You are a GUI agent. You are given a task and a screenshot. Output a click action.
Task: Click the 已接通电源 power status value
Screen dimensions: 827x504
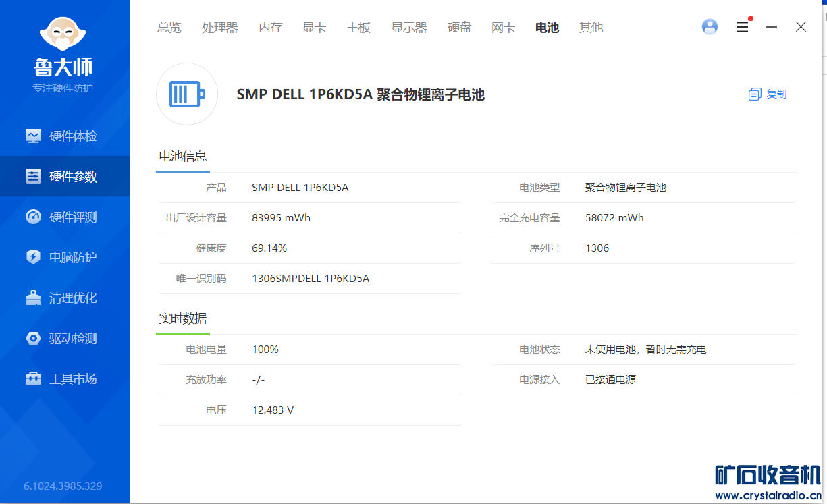click(610, 380)
